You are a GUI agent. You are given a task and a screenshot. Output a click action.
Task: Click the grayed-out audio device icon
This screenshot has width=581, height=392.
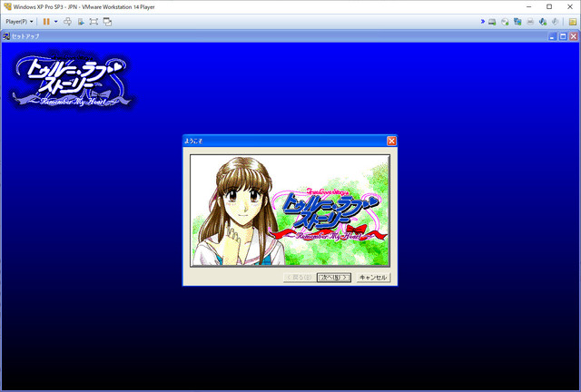pyautogui.click(x=555, y=22)
